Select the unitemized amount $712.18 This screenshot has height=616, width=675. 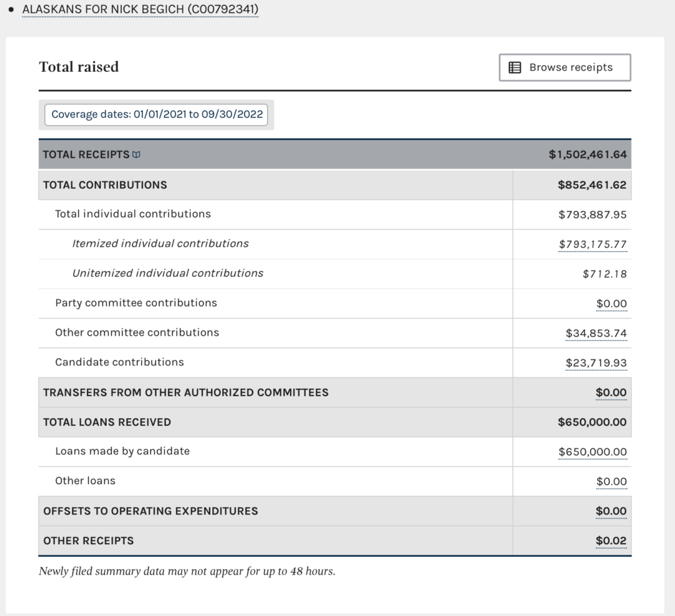coord(604,274)
